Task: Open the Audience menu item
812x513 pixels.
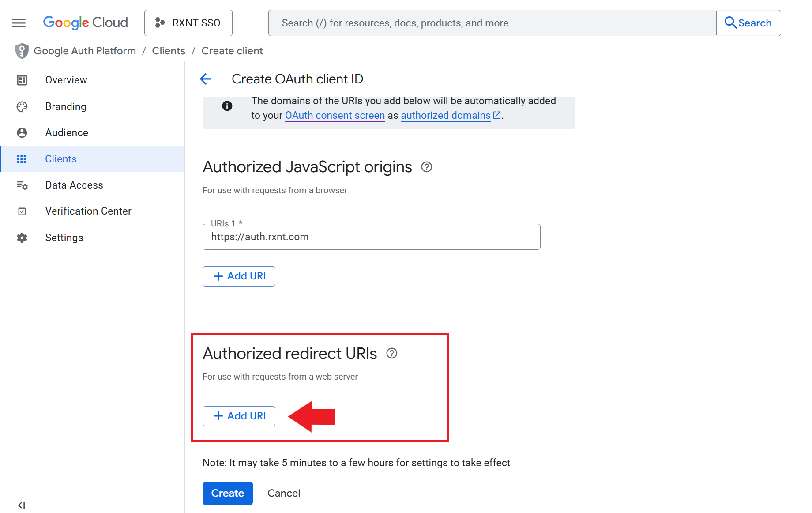Action: [67, 132]
